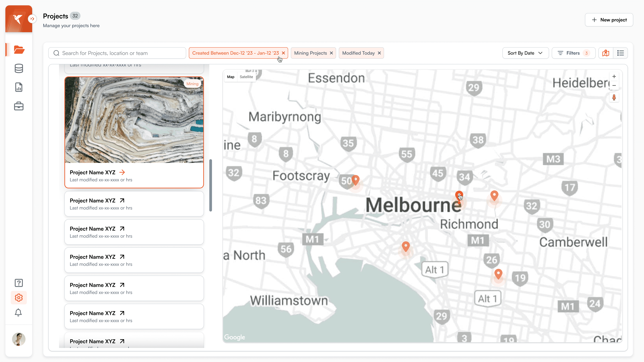Click the route 83 shield on the map
The image size is (644, 362).
coord(261,201)
